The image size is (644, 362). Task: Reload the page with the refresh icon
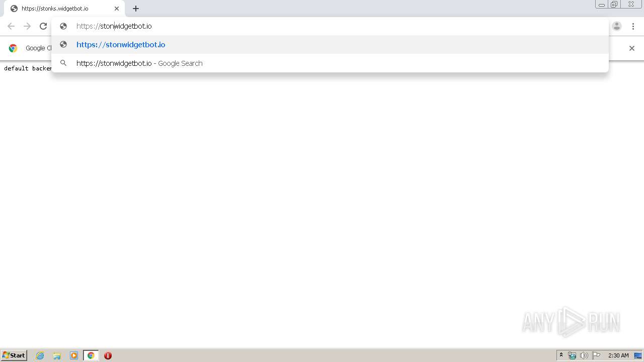43,26
